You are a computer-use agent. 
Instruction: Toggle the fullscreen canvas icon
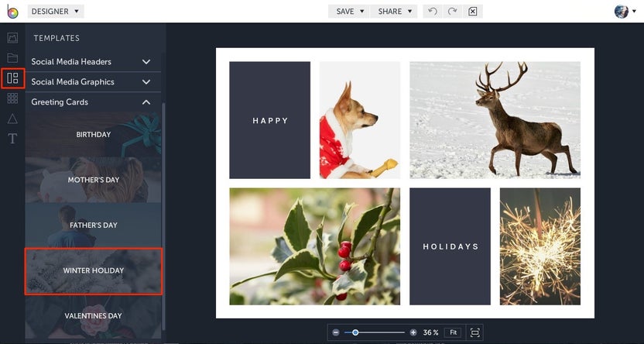tap(474, 332)
